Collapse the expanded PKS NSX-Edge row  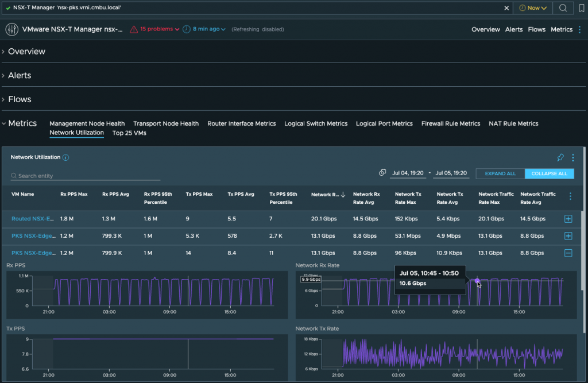(568, 253)
